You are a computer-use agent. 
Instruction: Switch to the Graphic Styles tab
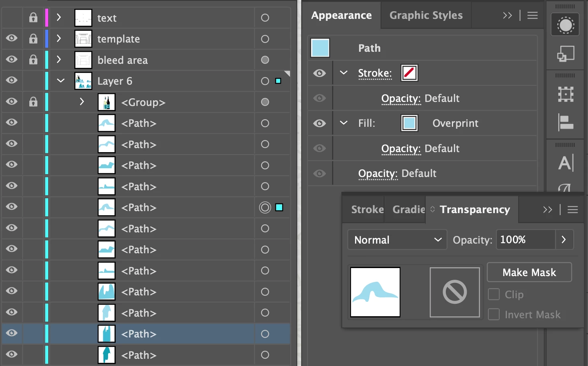coord(426,16)
